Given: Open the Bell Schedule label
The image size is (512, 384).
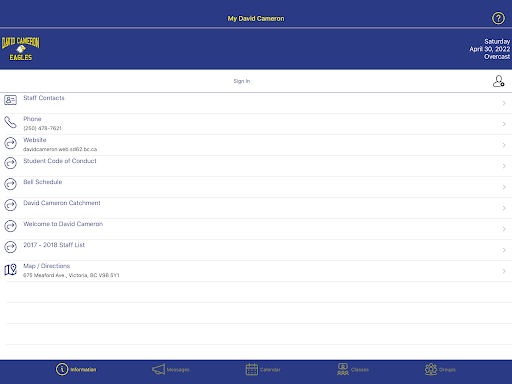Looking at the screenshot, I should [43, 182].
